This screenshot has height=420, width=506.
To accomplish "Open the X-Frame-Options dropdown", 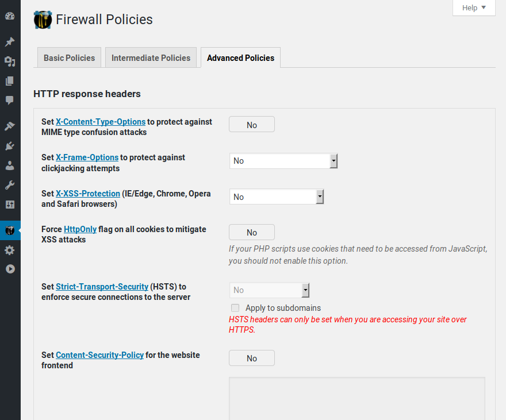I will coord(283,161).
